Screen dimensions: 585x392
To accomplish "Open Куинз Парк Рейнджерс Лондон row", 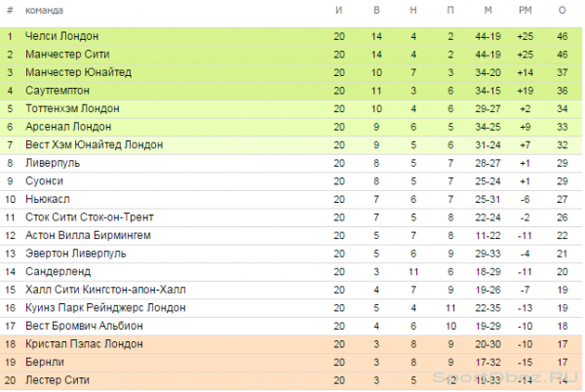I will click(x=291, y=308).
